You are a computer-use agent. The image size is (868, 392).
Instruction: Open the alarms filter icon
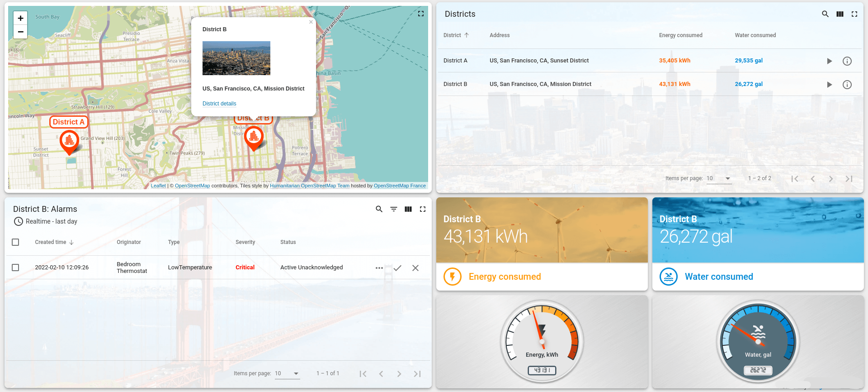pyautogui.click(x=394, y=209)
